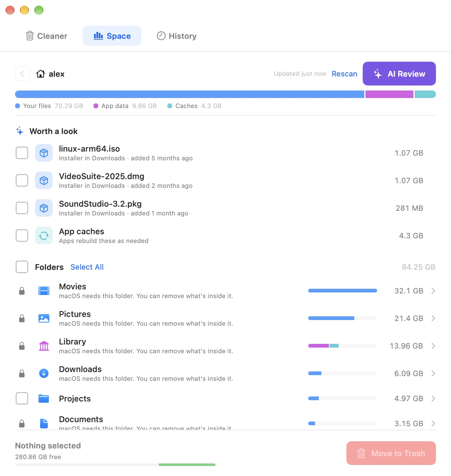Open the Pictures folder via its chevron
The height and width of the screenshot is (476, 451).
[433, 318]
